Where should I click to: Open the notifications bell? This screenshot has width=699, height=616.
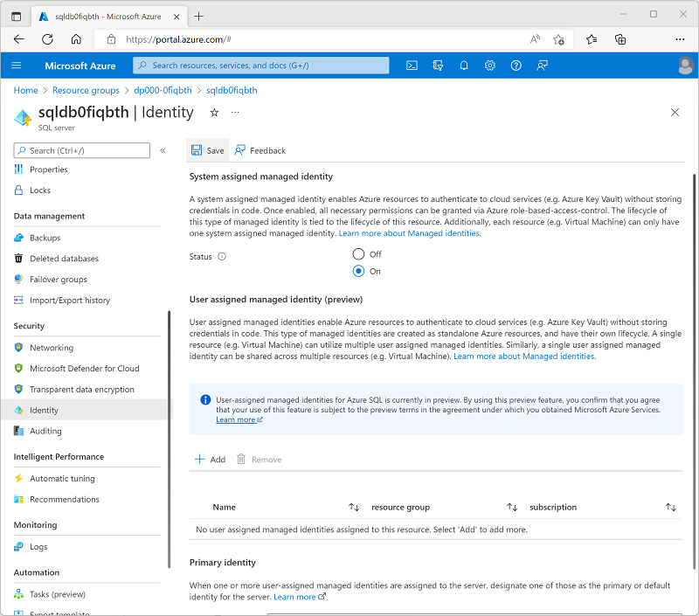(464, 66)
